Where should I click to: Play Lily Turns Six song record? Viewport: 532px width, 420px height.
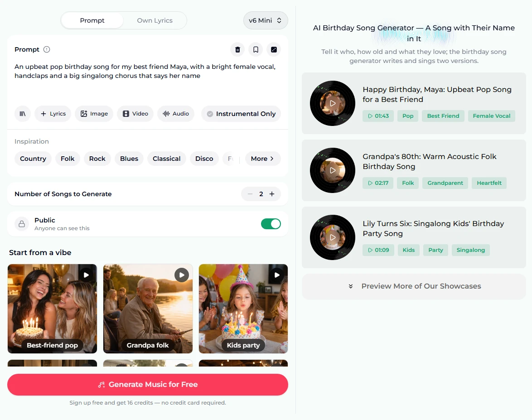333,237
